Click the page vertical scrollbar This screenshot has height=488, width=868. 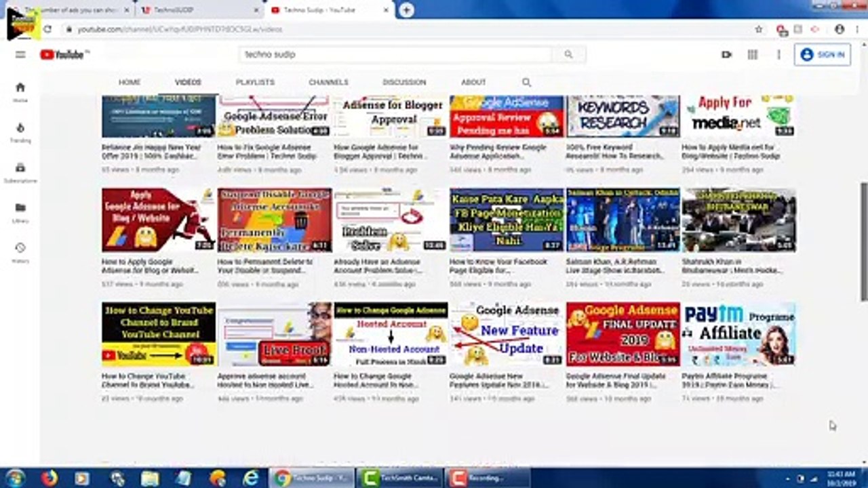(x=863, y=241)
